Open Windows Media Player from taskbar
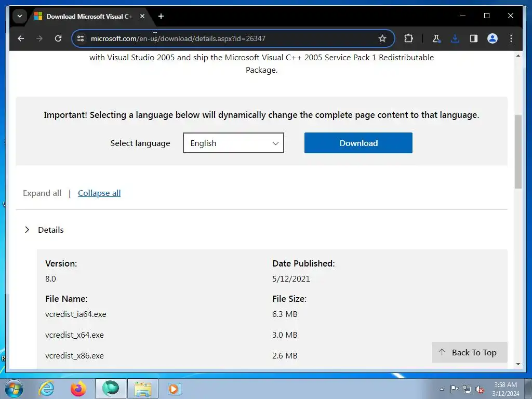Image resolution: width=532 pixels, height=399 pixels. (x=175, y=389)
